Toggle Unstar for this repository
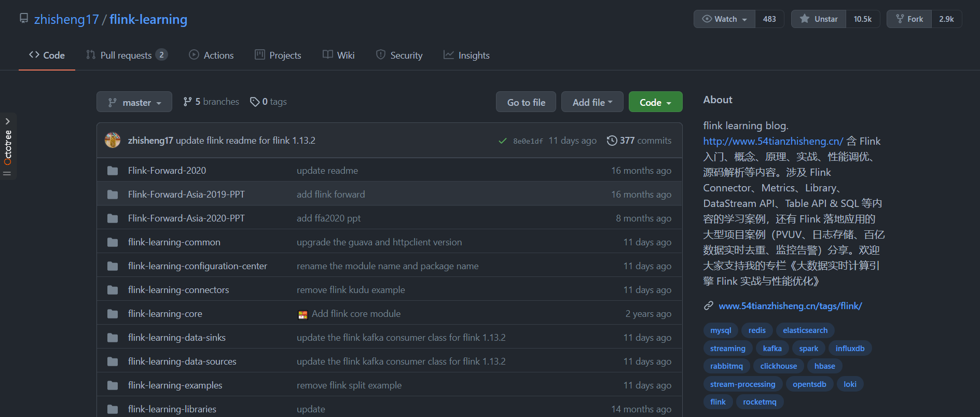 pyautogui.click(x=819, y=19)
